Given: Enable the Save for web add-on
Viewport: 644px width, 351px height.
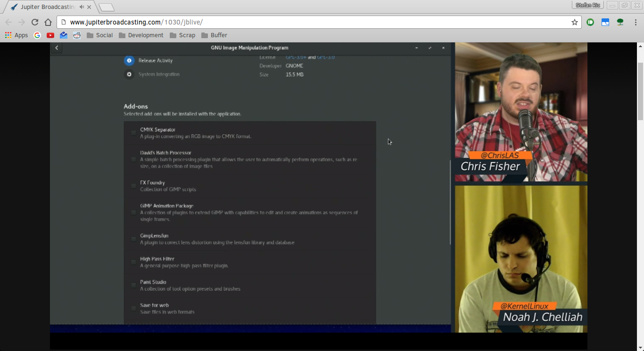Looking at the screenshot, I should (x=133, y=308).
